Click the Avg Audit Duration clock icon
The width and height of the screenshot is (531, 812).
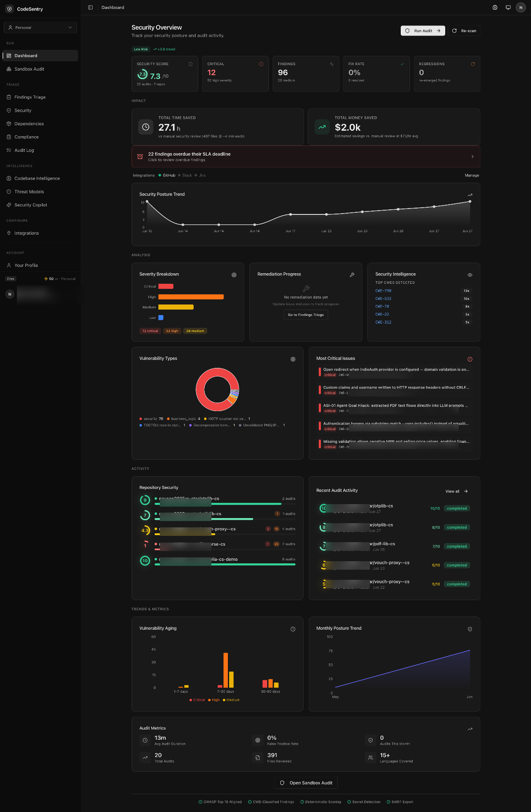(145, 740)
